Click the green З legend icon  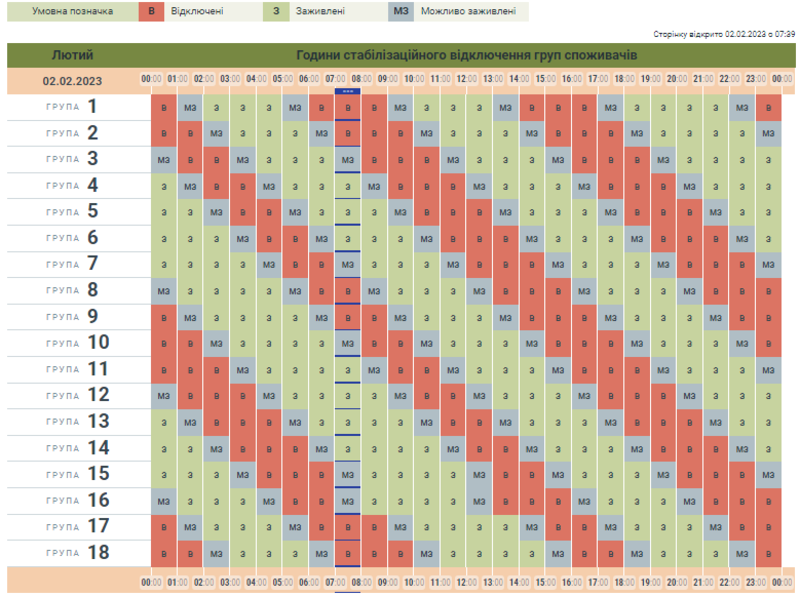pos(276,11)
